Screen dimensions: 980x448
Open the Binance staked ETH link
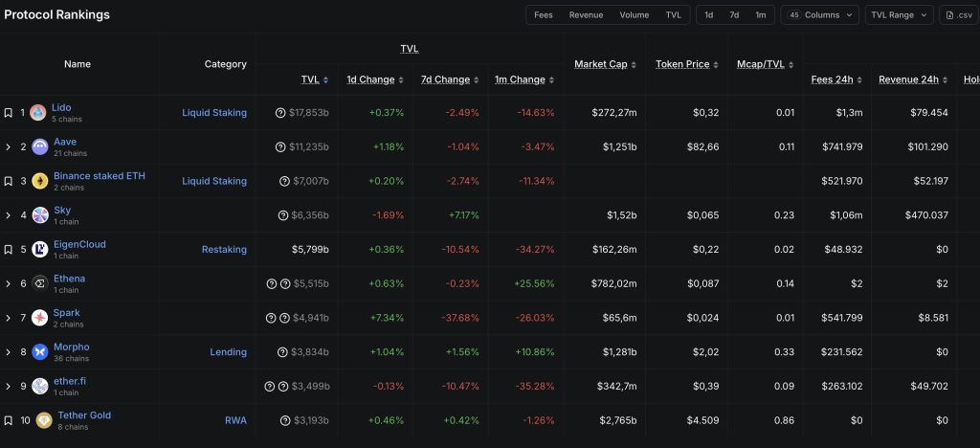coord(100,176)
